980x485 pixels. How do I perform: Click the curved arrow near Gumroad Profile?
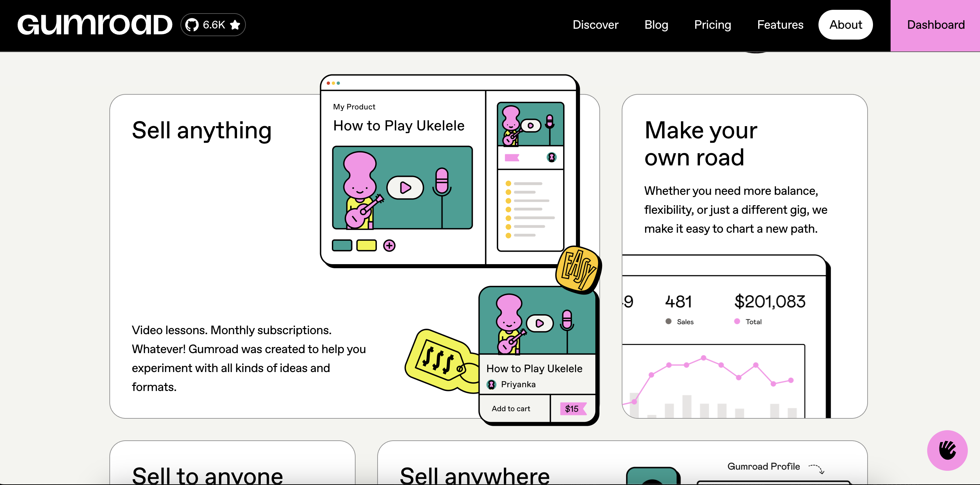tap(817, 469)
